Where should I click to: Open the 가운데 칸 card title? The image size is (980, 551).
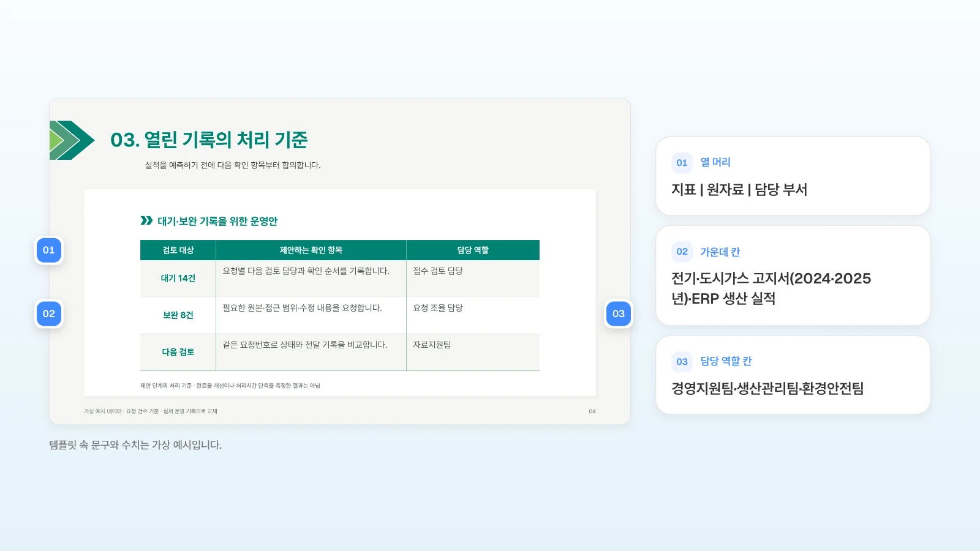(720, 252)
